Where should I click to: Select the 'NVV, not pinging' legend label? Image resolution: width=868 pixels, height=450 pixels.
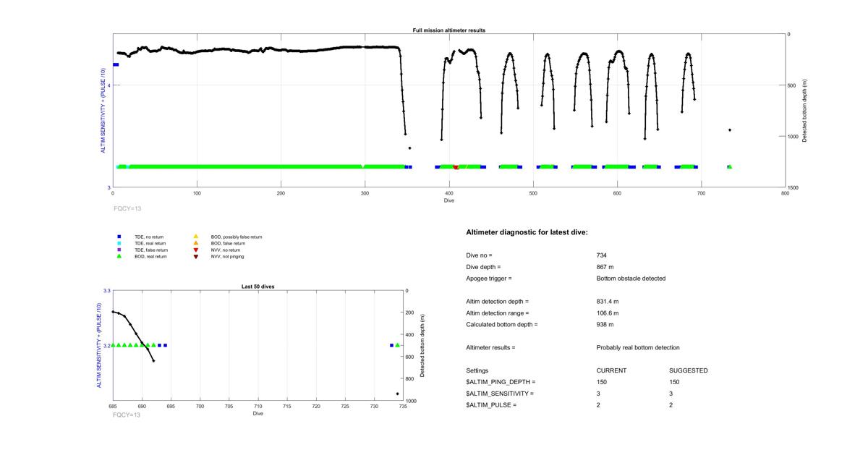click(x=226, y=256)
